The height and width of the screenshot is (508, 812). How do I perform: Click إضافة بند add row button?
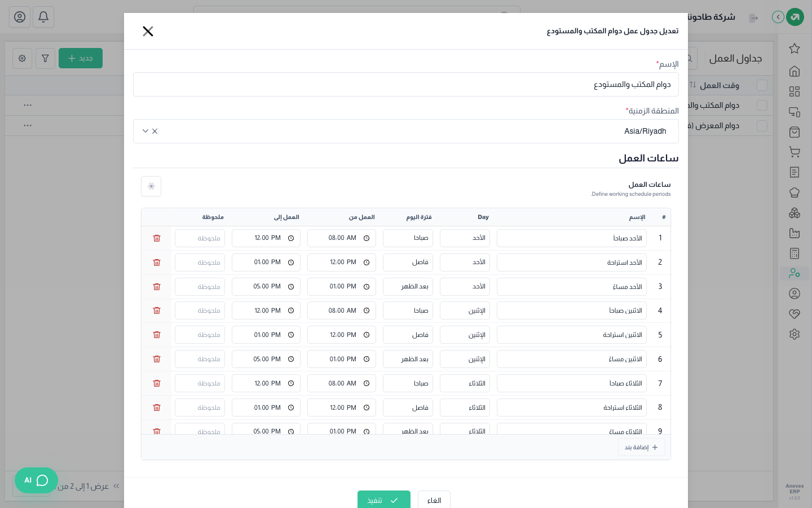(x=642, y=447)
